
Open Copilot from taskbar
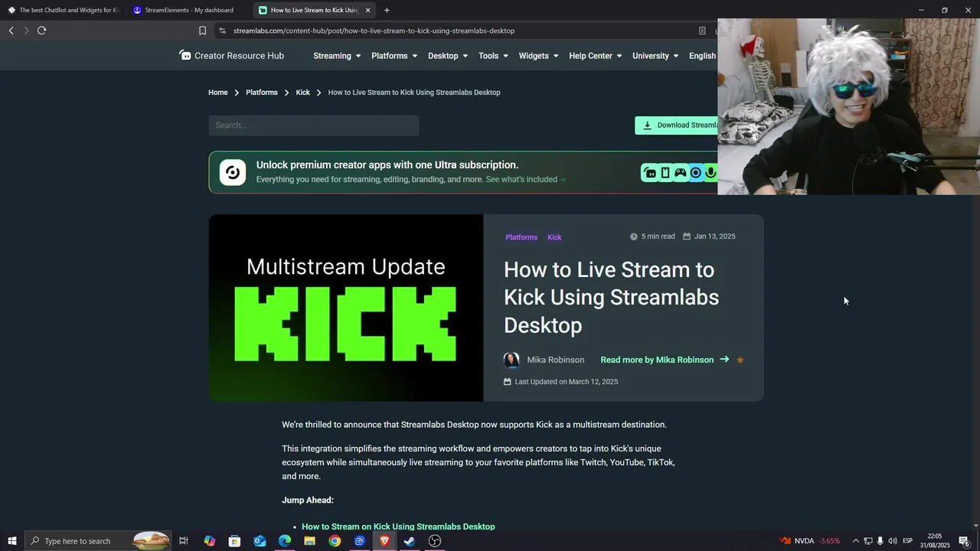click(210, 541)
